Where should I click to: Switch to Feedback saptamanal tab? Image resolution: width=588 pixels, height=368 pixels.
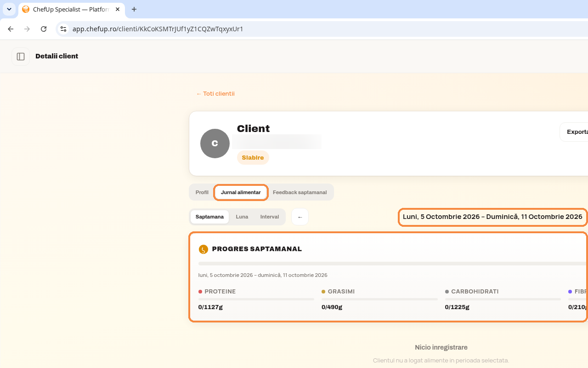tap(300, 192)
